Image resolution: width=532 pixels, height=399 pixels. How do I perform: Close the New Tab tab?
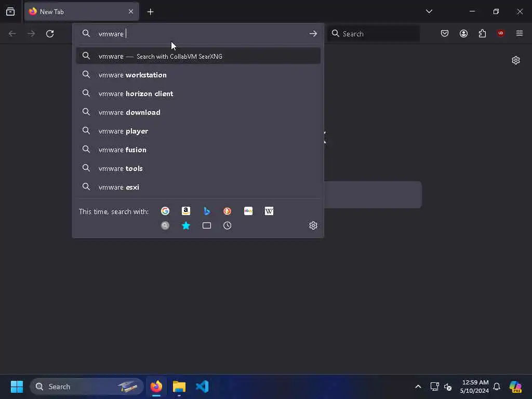[131, 11]
